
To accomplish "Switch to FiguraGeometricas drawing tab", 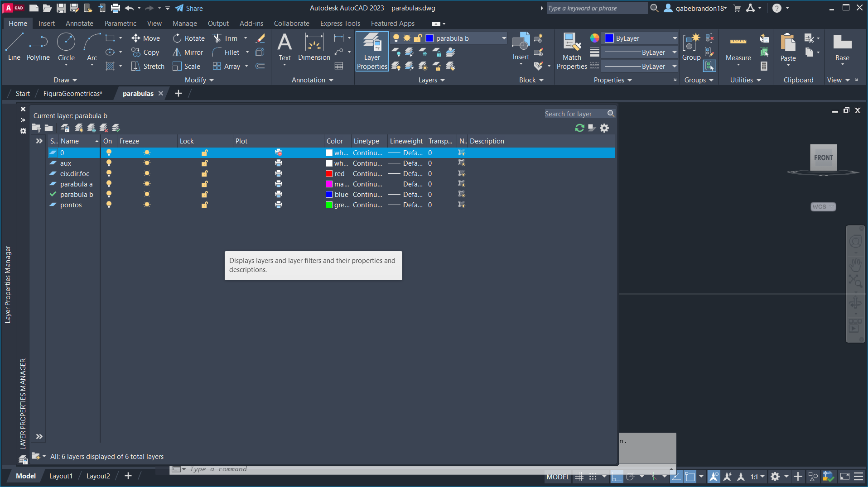I will coord(72,94).
